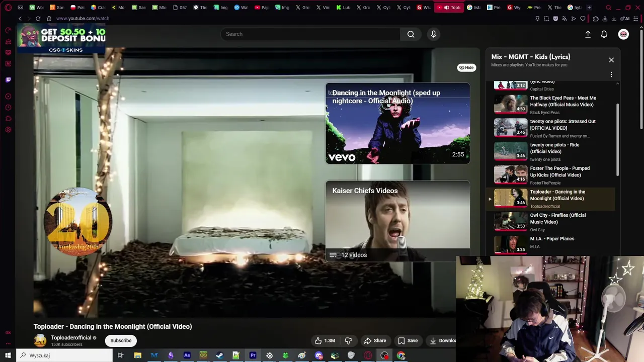The width and height of the screenshot is (644, 362).
Task: Play M.I.A. Paper Planes from playlist
Action: tap(551, 244)
